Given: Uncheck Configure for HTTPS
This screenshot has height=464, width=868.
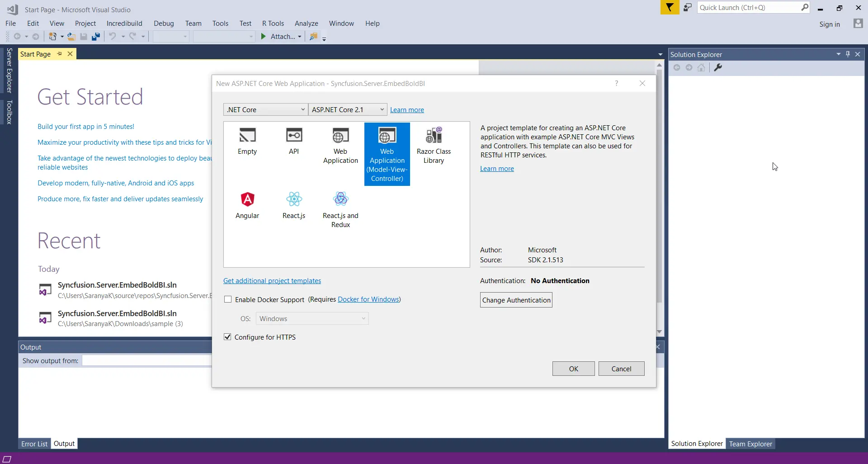Looking at the screenshot, I should pos(228,337).
